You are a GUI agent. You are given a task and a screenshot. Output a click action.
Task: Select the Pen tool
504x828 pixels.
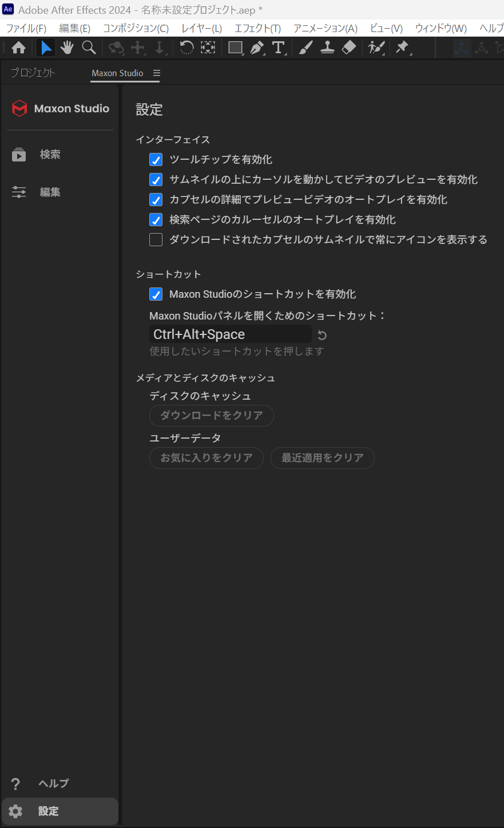[x=257, y=48]
